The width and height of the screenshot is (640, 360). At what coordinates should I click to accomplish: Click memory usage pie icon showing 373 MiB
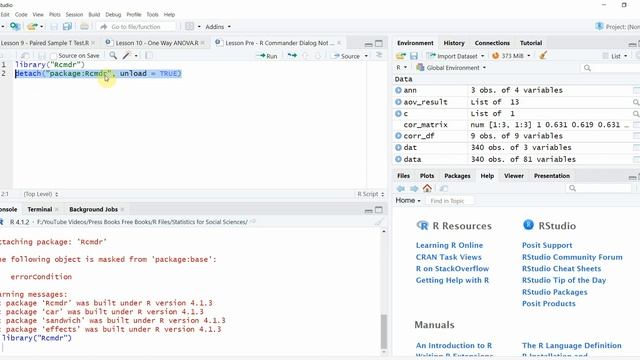[496, 56]
